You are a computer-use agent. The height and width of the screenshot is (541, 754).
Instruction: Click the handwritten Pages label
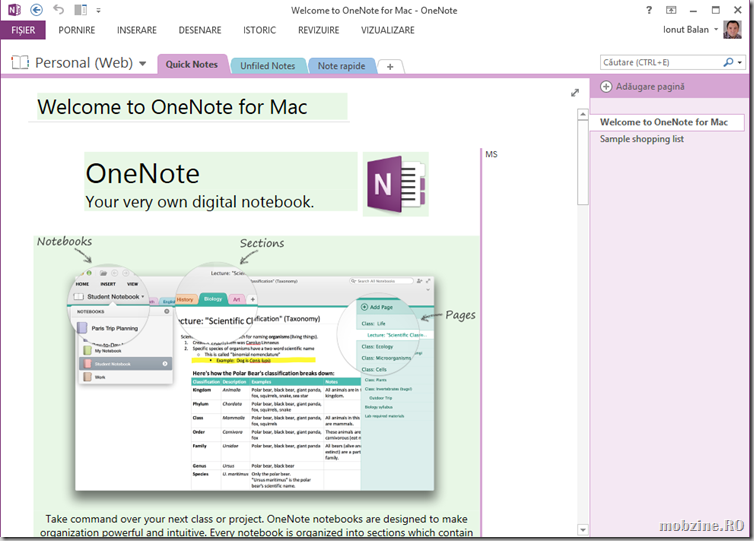pyautogui.click(x=460, y=315)
